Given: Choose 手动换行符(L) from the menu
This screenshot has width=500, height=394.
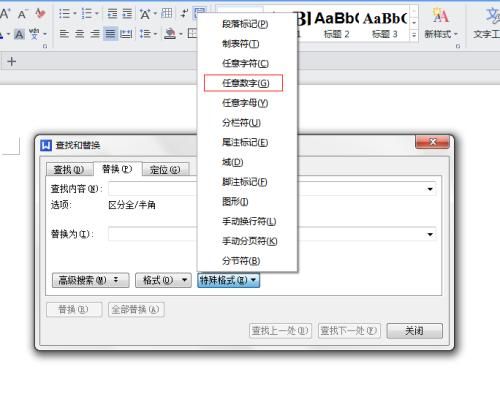Looking at the screenshot, I should click(x=249, y=221).
